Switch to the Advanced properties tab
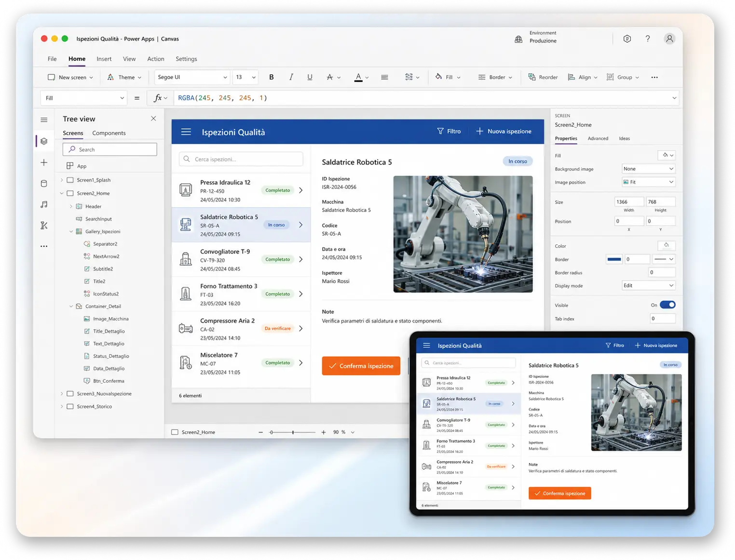This screenshot has height=560, width=735. click(598, 138)
